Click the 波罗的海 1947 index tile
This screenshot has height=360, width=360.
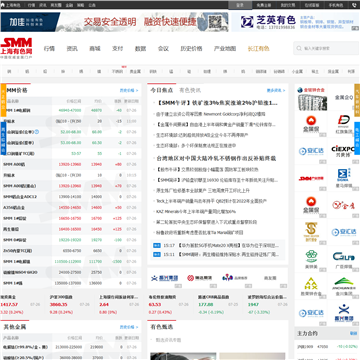(267, 304)
